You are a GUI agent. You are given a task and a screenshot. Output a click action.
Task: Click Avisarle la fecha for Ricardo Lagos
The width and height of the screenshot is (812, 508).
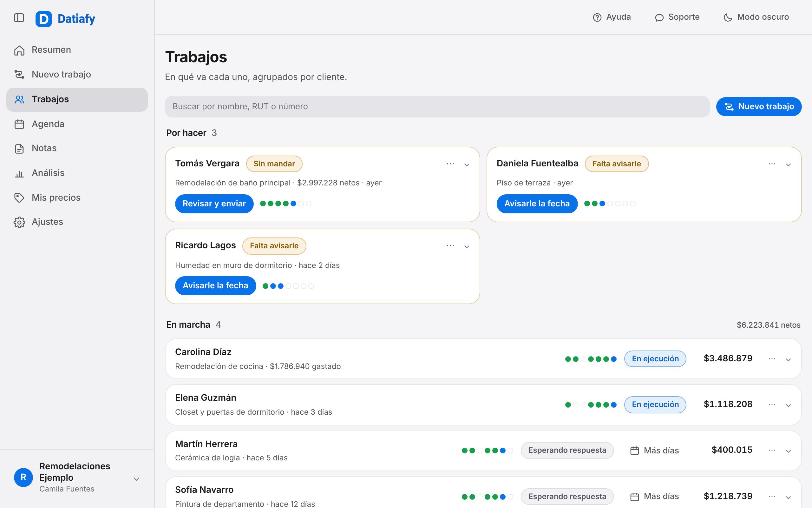215,285
